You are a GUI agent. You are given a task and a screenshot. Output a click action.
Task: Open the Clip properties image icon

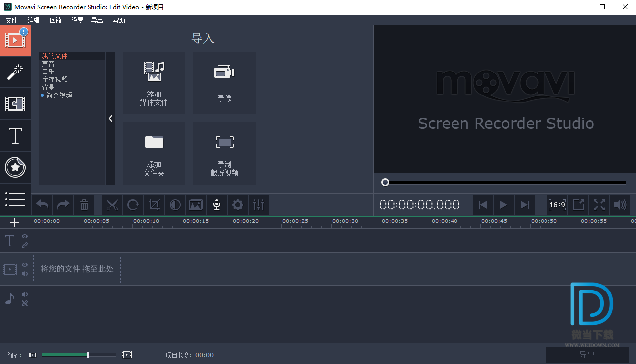click(x=196, y=205)
